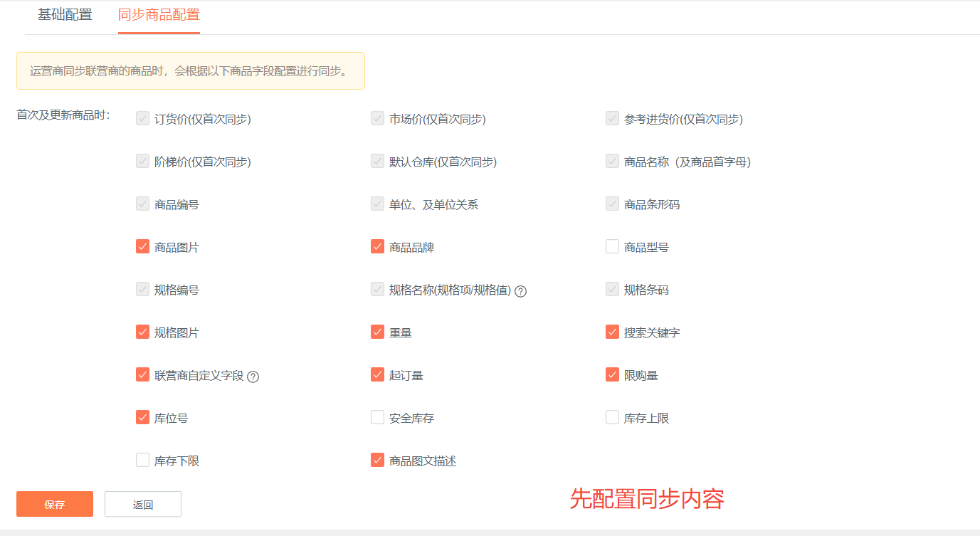Click the disabled 阶梯价(仅首次同步) checkbox
The height and width of the screenshot is (536, 980).
click(x=142, y=161)
